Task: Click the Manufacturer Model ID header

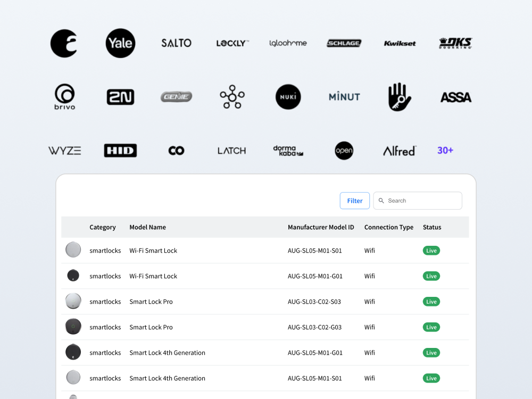Action: (x=321, y=227)
